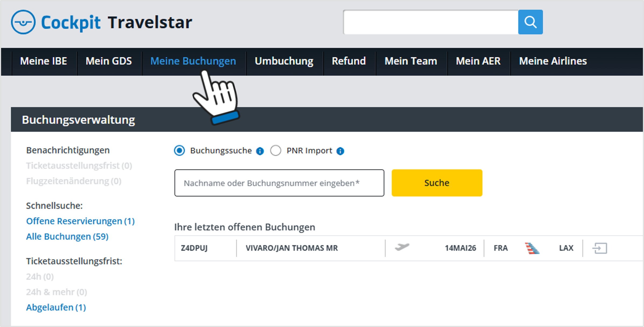Viewport: 644px width, 327px height.
Task: Focus the Nachname oder Buchungsnummer input field
Action: tap(279, 183)
